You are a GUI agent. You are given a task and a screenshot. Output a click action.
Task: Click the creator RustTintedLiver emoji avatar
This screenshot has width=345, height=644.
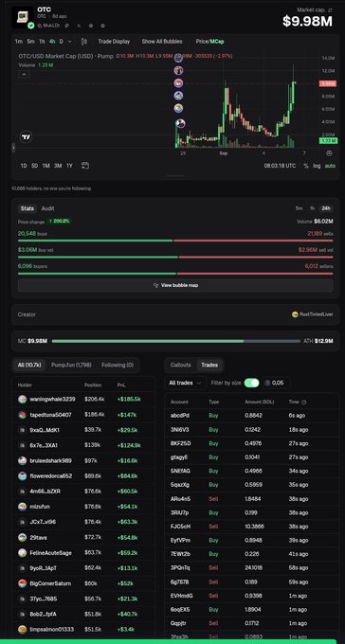point(295,314)
